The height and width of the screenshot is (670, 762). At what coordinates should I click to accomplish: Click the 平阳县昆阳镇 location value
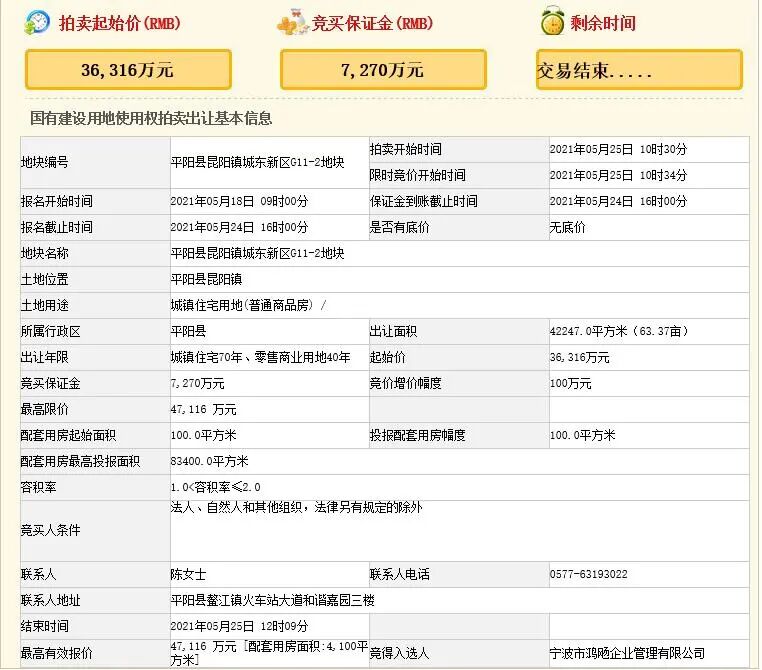tap(206, 279)
